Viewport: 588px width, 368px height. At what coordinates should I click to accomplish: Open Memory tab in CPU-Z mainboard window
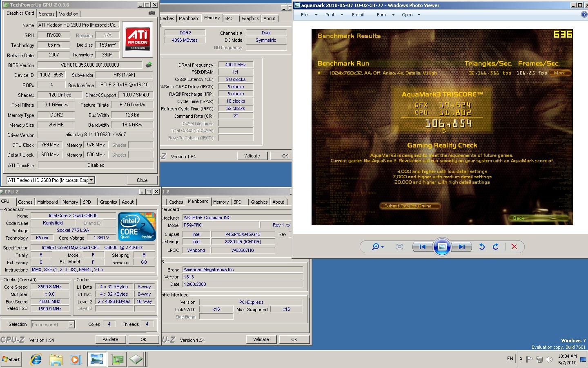click(x=221, y=202)
